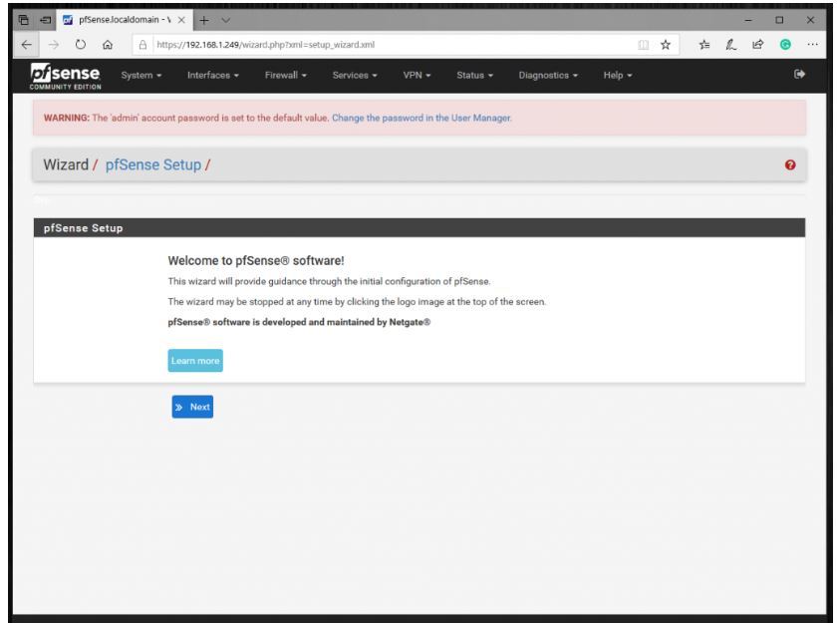
Task: Click the logout icon in navbar
Action: coord(799,74)
